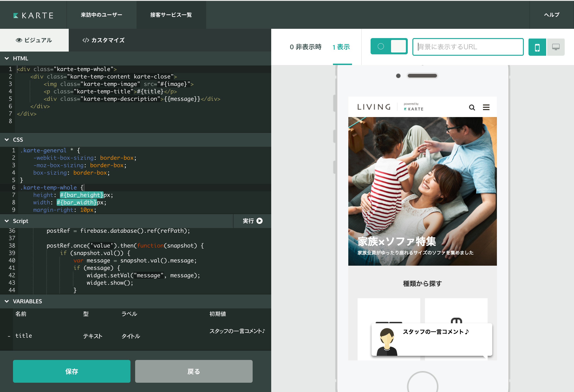The height and width of the screenshot is (392, 574).
Task: Select the mobile device preview icon
Action: [537, 47]
